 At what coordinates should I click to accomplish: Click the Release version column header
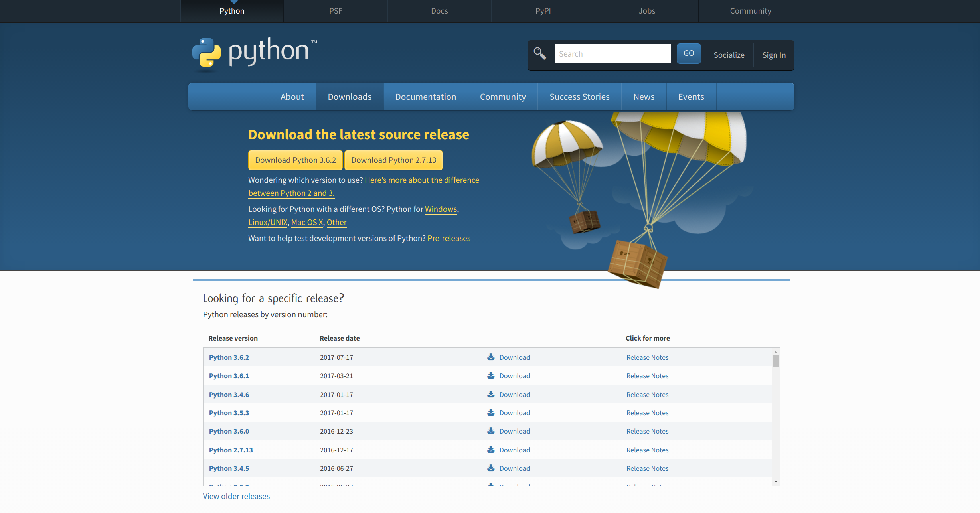pyautogui.click(x=233, y=338)
